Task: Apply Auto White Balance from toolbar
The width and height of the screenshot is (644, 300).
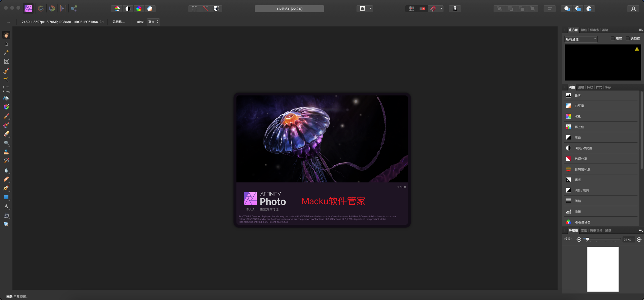Action: 150,9
